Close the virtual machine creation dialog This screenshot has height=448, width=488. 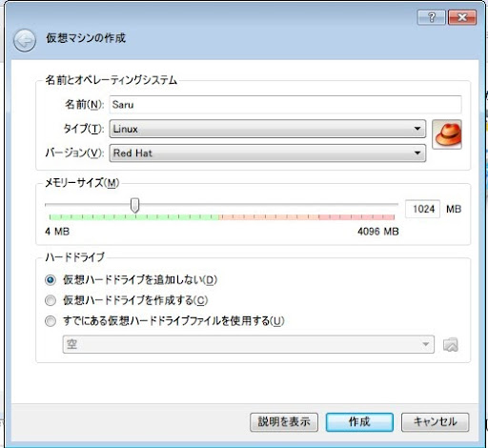pos(462,17)
